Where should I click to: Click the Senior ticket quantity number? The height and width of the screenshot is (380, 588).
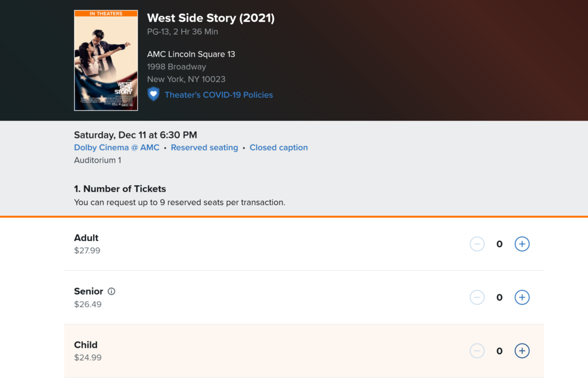coord(500,297)
